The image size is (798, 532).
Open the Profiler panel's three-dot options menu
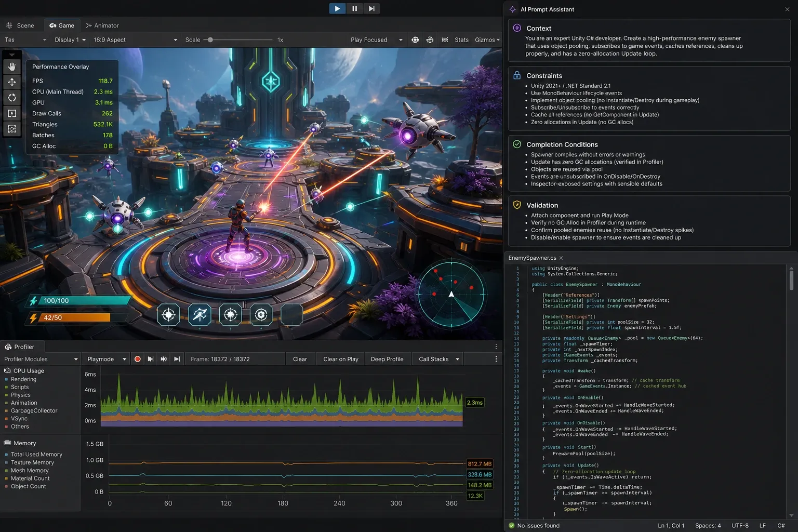coord(496,347)
